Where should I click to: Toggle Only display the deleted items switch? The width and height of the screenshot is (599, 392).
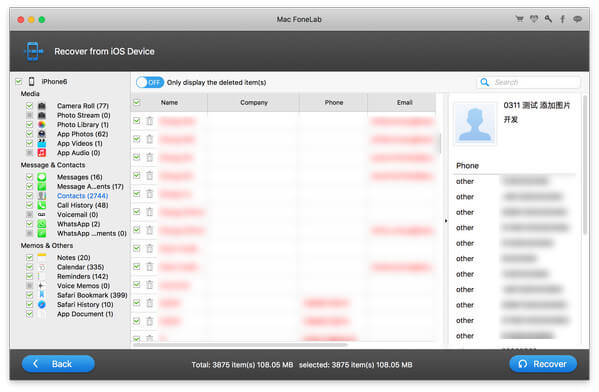[x=150, y=82]
